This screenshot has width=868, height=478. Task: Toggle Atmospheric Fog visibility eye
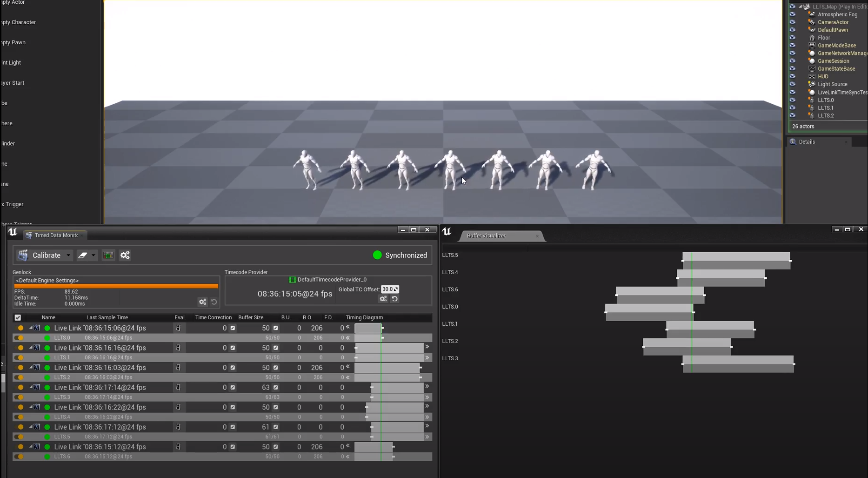coord(792,14)
